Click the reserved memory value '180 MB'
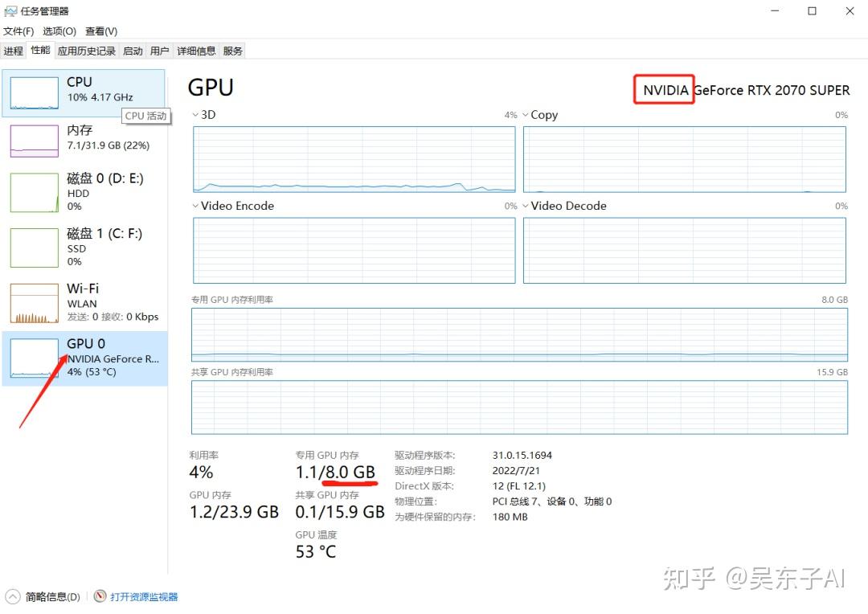This screenshot has height=614, width=868. (x=510, y=517)
